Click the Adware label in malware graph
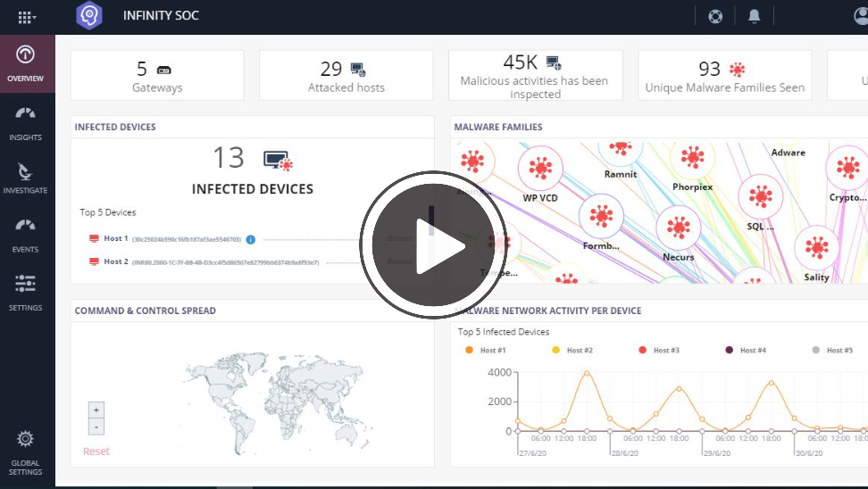This screenshot has width=868, height=489. [789, 153]
